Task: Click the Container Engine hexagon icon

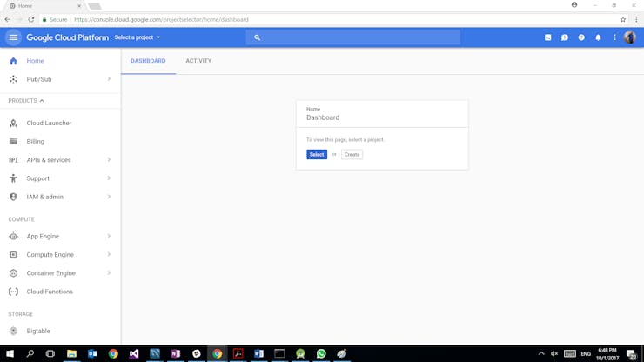Action: [13, 273]
